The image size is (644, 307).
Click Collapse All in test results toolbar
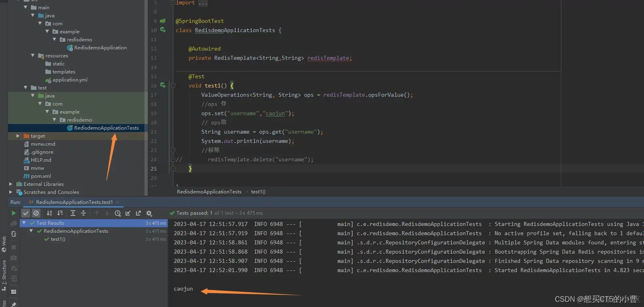pyautogui.click(x=83, y=213)
